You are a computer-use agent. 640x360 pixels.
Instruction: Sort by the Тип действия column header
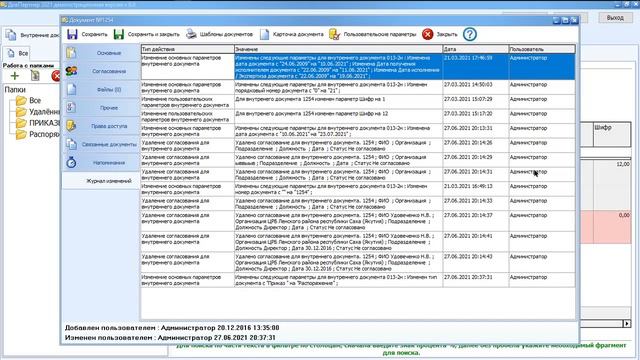pos(188,49)
